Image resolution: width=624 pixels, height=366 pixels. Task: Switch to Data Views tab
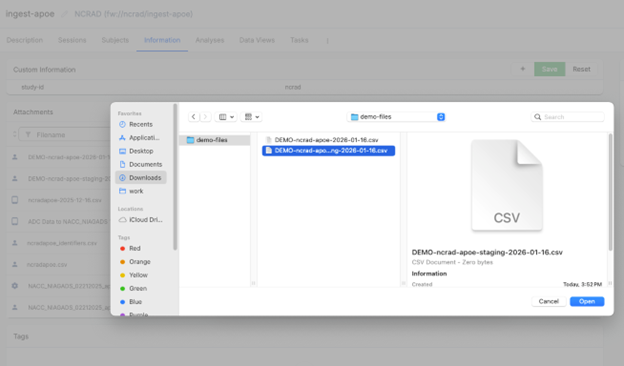tap(257, 40)
